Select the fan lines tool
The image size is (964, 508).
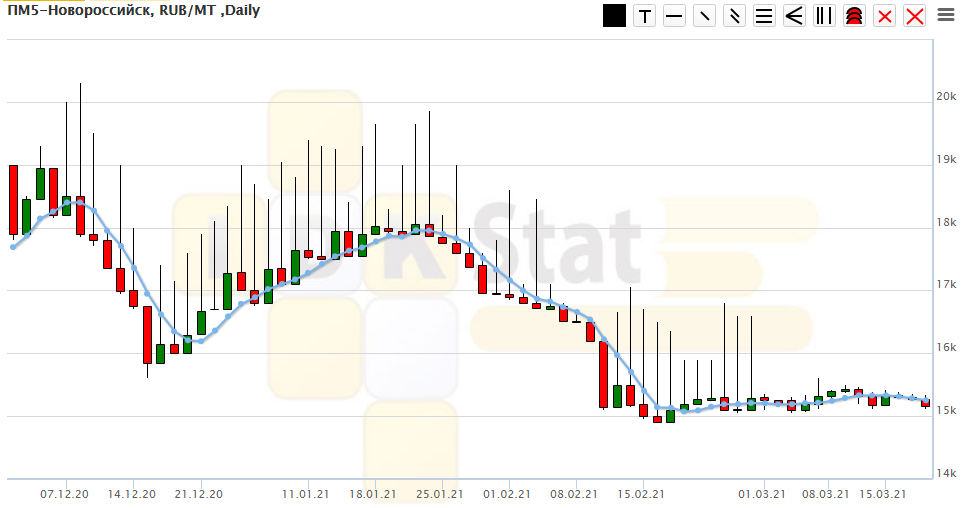(794, 16)
